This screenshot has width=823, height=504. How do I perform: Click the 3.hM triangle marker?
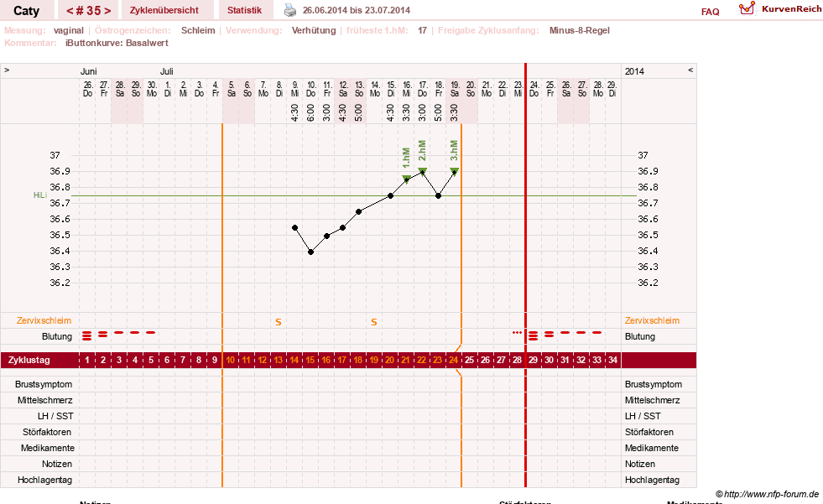click(455, 172)
